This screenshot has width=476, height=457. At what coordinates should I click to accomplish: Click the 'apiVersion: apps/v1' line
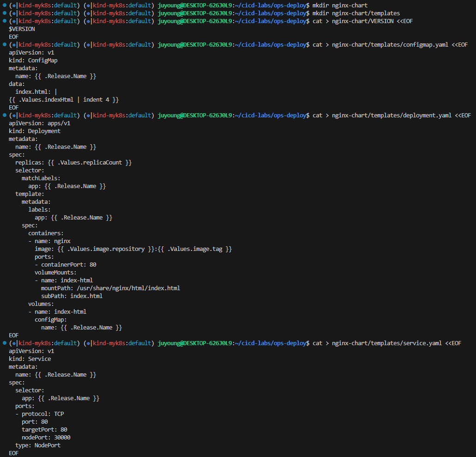point(39,123)
